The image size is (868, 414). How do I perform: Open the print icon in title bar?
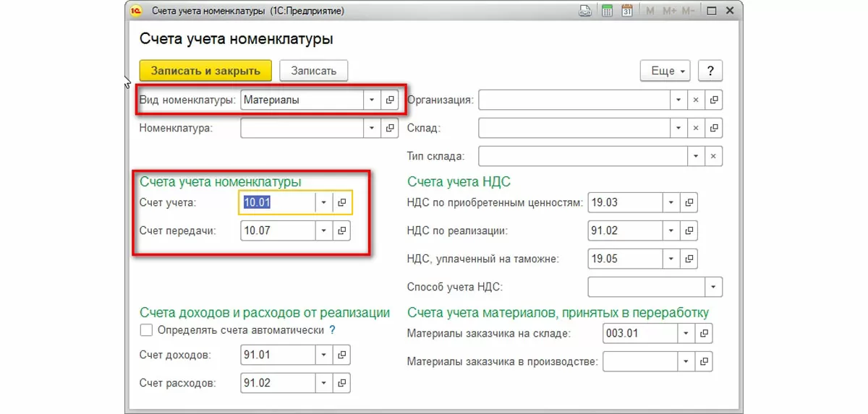click(x=586, y=11)
